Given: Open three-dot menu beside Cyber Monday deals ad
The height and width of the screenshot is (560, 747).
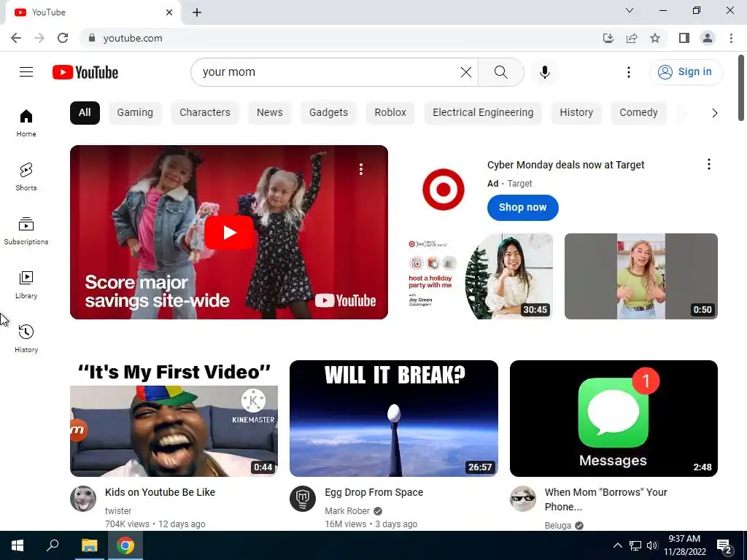Looking at the screenshot, I should point(709,164).
